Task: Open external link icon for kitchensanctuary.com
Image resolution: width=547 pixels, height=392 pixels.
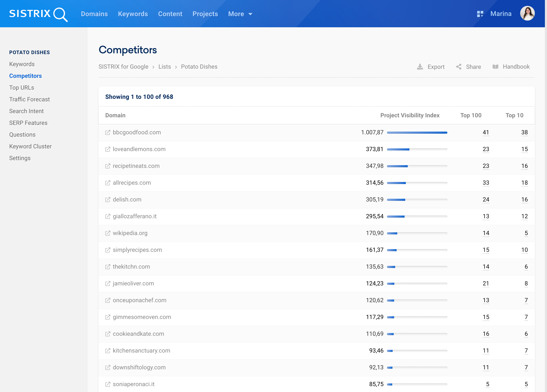Action: click(108, 351)
